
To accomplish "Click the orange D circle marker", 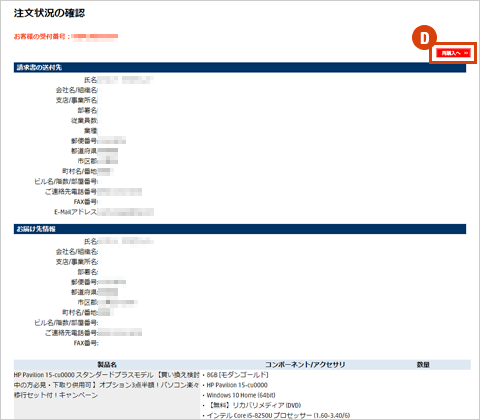I will point(424,38).
